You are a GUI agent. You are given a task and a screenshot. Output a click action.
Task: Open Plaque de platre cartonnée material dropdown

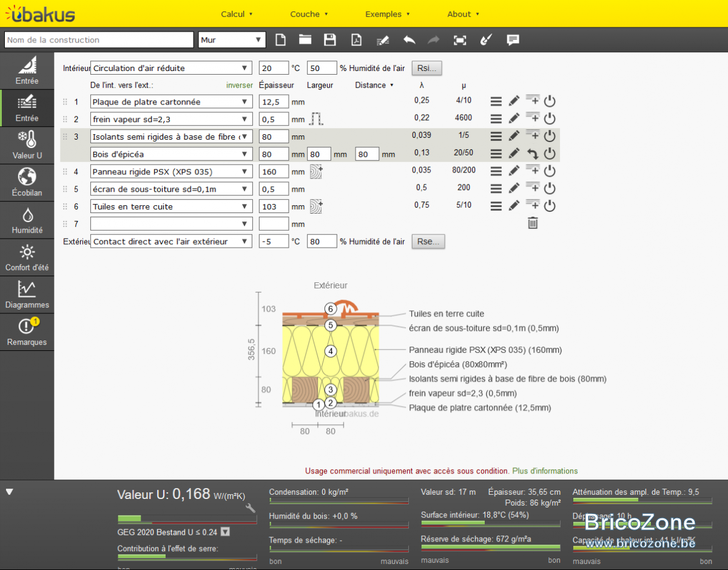tap(171, 102)
